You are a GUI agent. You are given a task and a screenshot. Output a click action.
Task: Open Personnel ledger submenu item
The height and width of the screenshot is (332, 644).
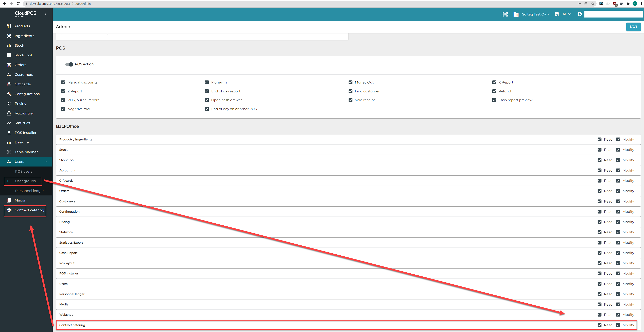(29, 191)
